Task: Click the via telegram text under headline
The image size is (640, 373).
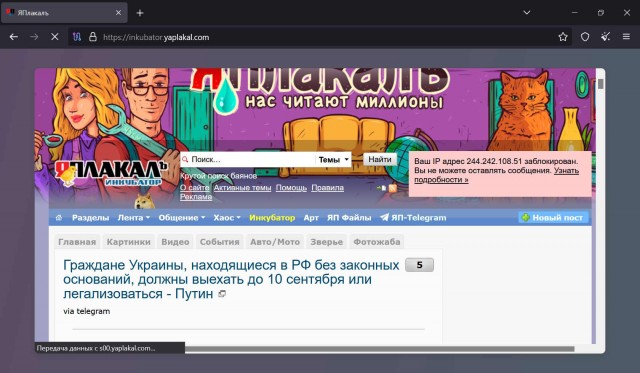Action: (x=87, y=311)
